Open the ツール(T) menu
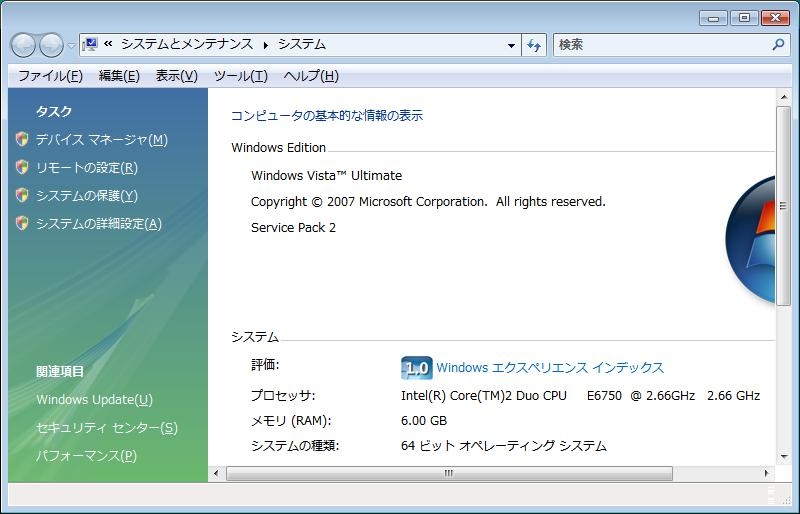800x514 pixels. click(x=240, y=76)
